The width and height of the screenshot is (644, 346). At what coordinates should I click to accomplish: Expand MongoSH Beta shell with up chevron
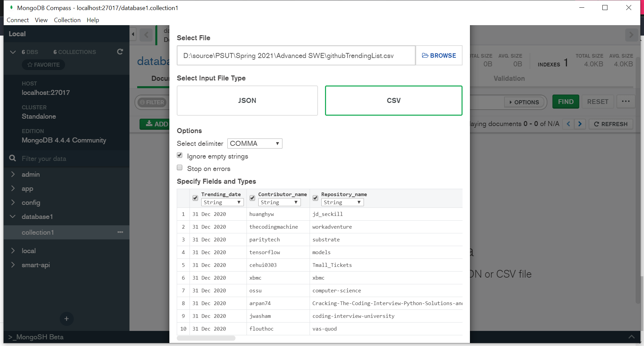631,337
